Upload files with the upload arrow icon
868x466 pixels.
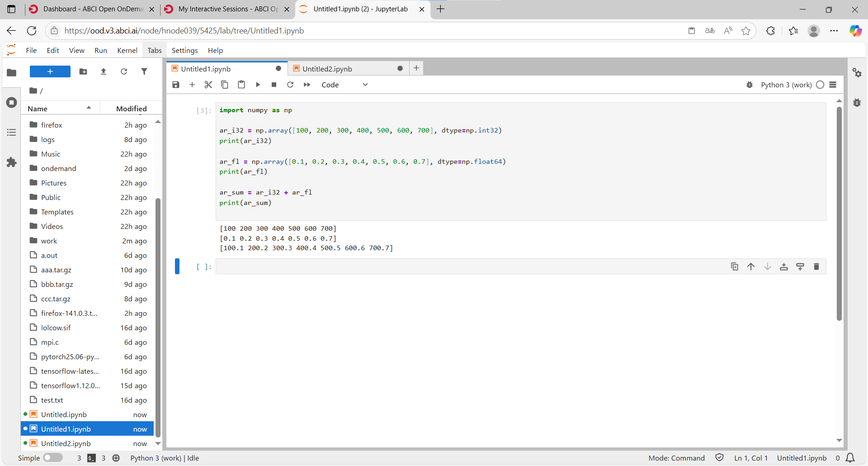point(104,71)
